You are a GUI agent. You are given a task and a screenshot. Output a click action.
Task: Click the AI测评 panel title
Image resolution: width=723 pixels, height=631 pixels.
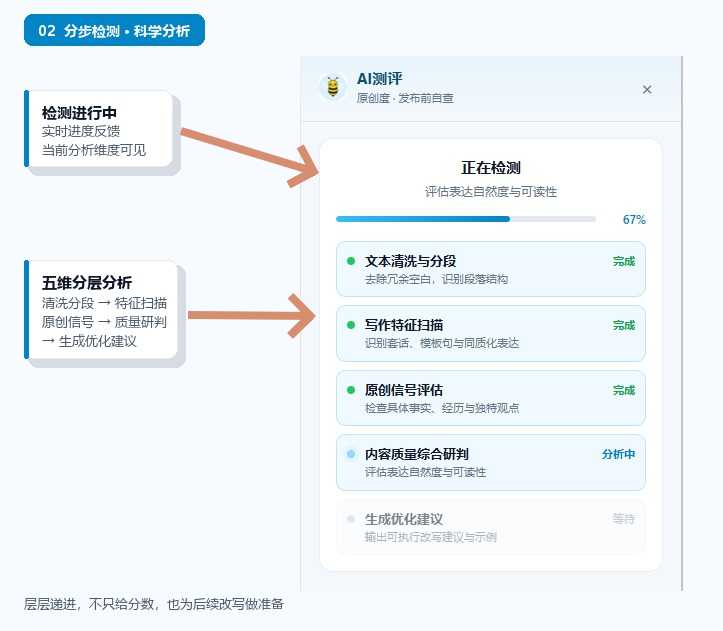click(x=379, y=79)
